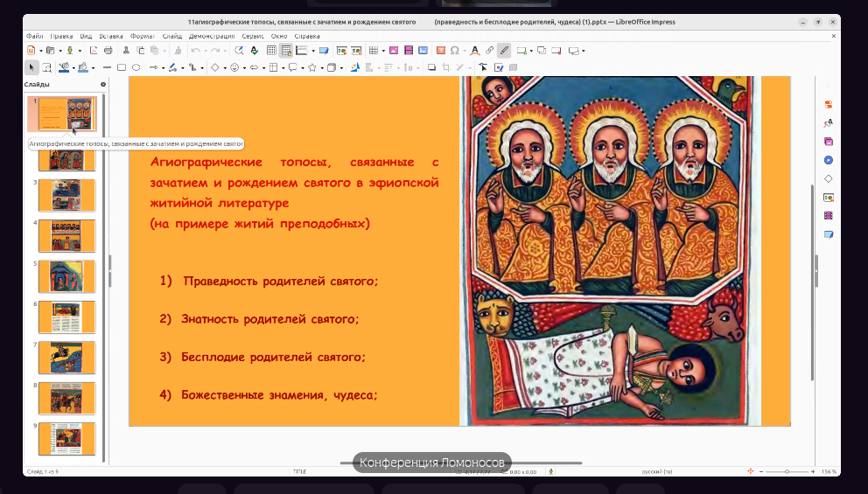The width and height of the screenshot is (868, 494).
Task: Open the 3D objects dropdown
Action: click(341, 68)
